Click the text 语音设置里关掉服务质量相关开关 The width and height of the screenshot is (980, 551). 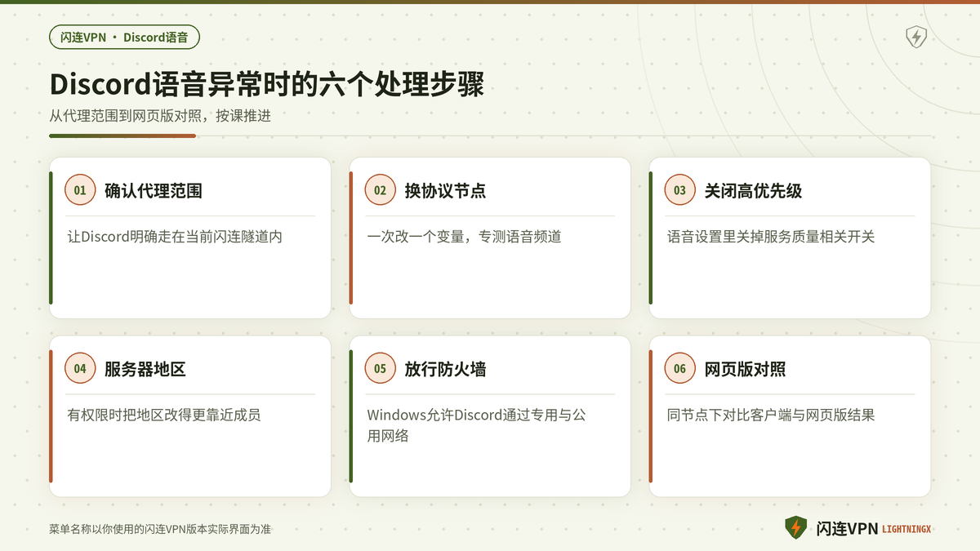pos(771,237)
